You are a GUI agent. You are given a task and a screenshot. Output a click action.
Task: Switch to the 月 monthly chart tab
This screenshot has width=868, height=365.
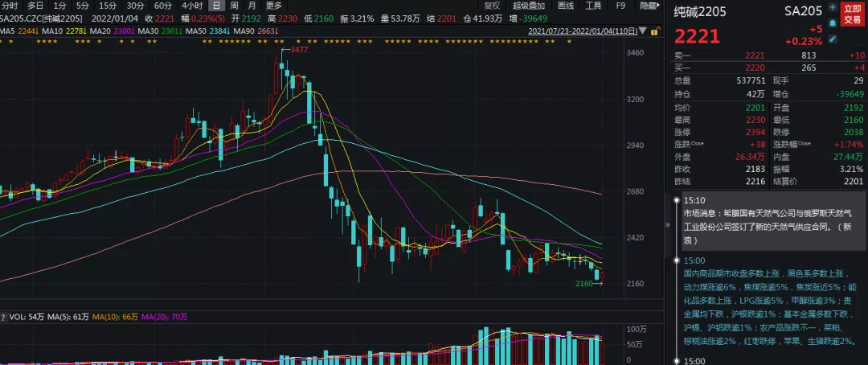252,6
